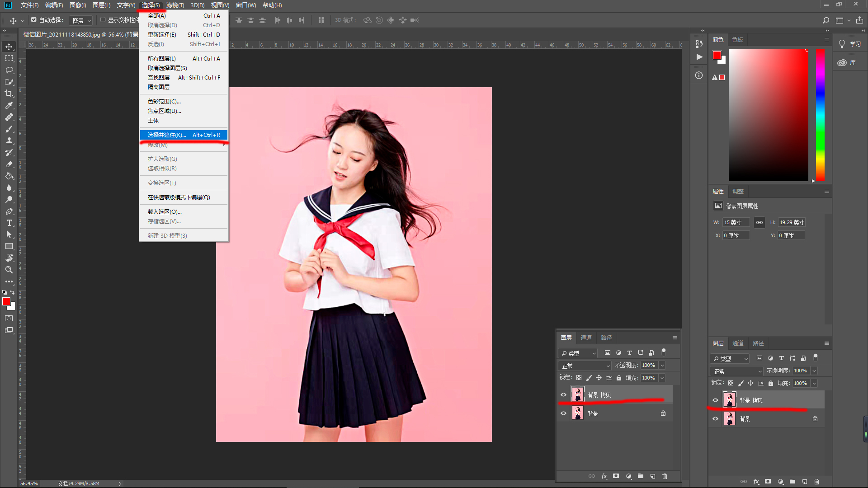Create new layer icon in docked Layers panel
868x488 pixels.
[804, 482]
